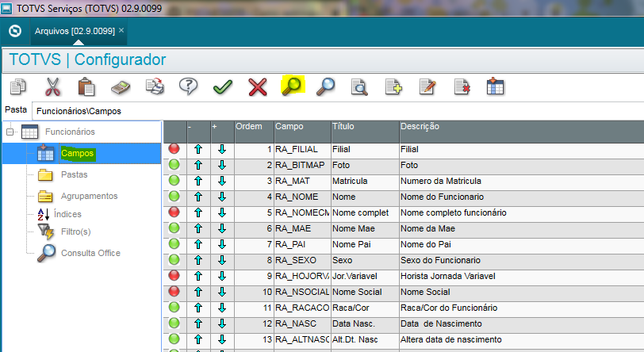Click the TOTVS logo home icon

point(15,31)
